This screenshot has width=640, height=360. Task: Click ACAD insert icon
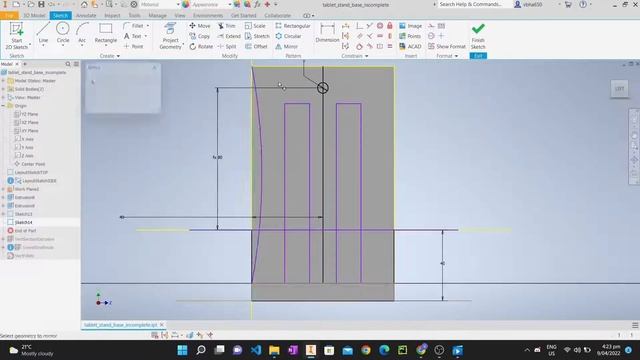(410, 47)
